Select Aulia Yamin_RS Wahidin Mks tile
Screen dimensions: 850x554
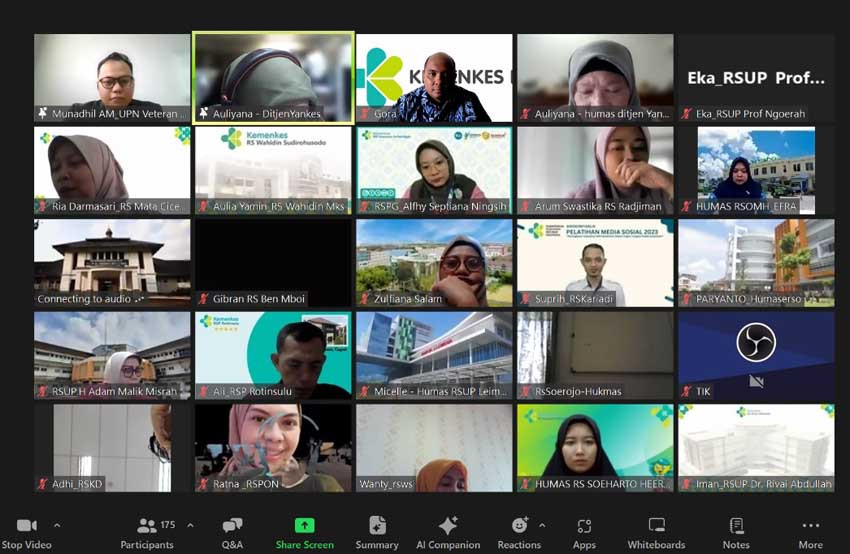pyautogui.click(x=273, y=171)
